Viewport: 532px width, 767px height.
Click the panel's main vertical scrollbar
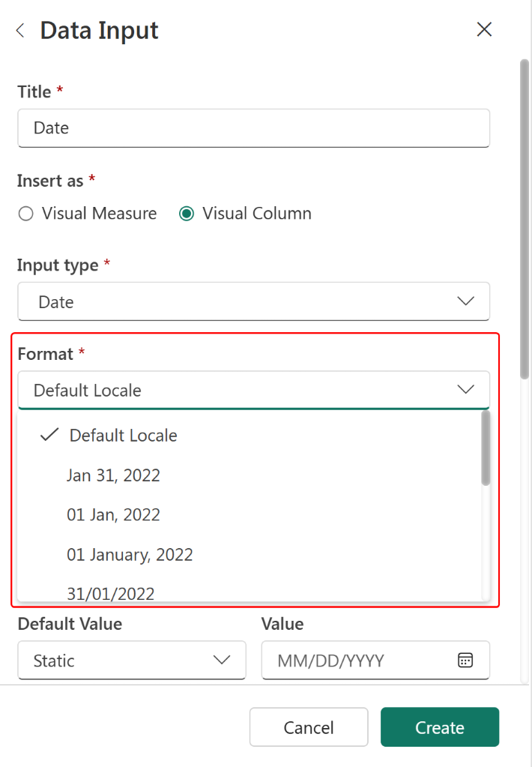click(525, 219)
